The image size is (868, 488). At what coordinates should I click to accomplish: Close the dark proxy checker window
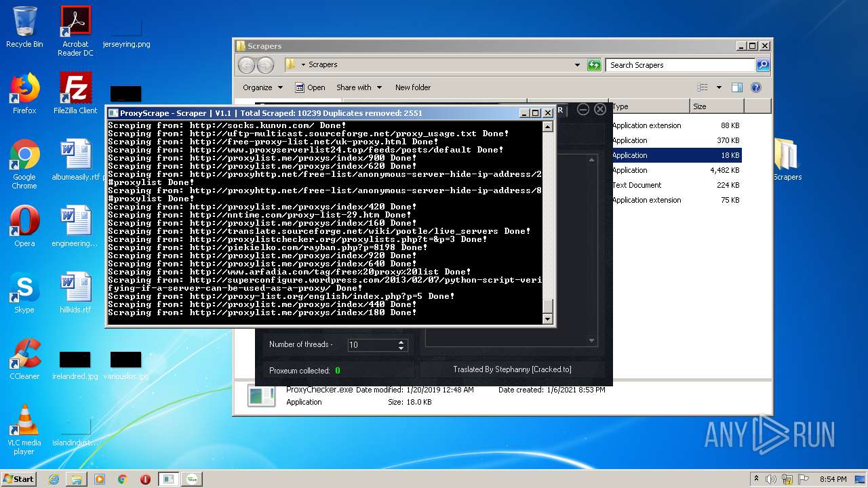(600, 109)
